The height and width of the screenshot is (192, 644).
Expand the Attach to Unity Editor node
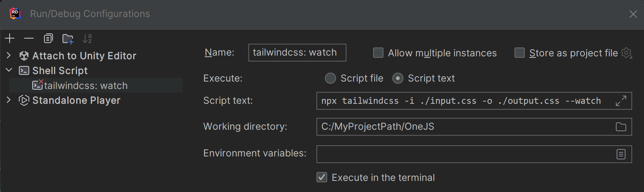pyautogui.click(x=9, y=56)
